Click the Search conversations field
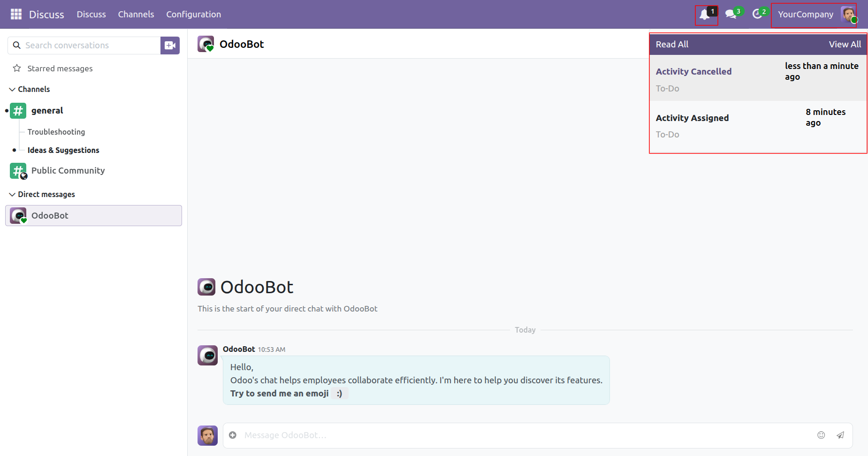The width and height of the screenshot is (868, 456). (x=84, y=46)
